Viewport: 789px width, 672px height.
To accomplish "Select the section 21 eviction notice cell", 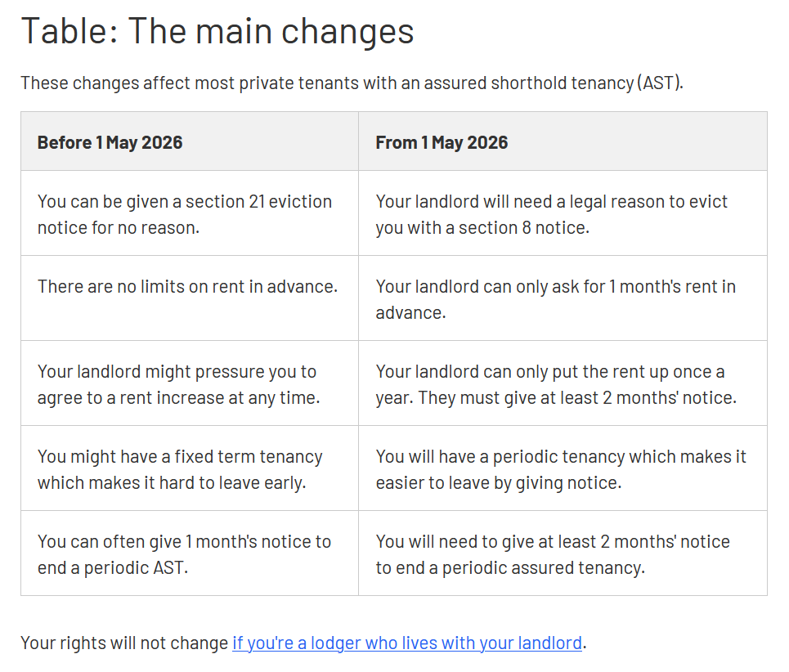I will (x=185, y=214).
